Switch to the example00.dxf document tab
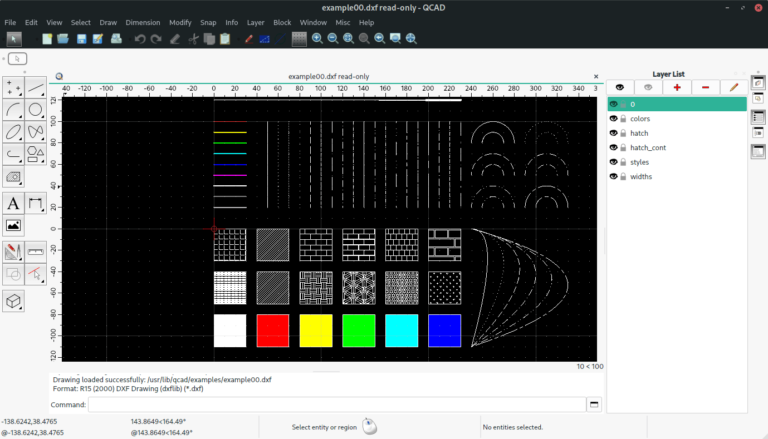The height and width of the screenshot is (439, 768). 327,76
